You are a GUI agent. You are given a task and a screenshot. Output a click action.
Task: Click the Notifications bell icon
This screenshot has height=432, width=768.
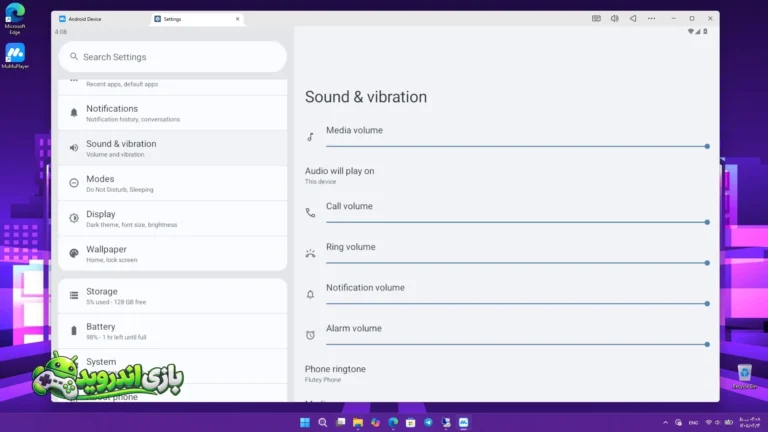coord(73,113)
